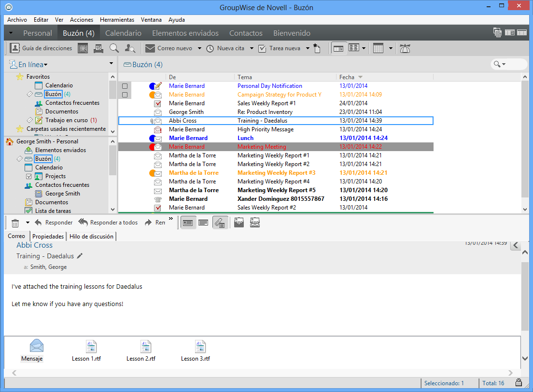Open the calendar table view dropdown arrow

pos(391,48)
